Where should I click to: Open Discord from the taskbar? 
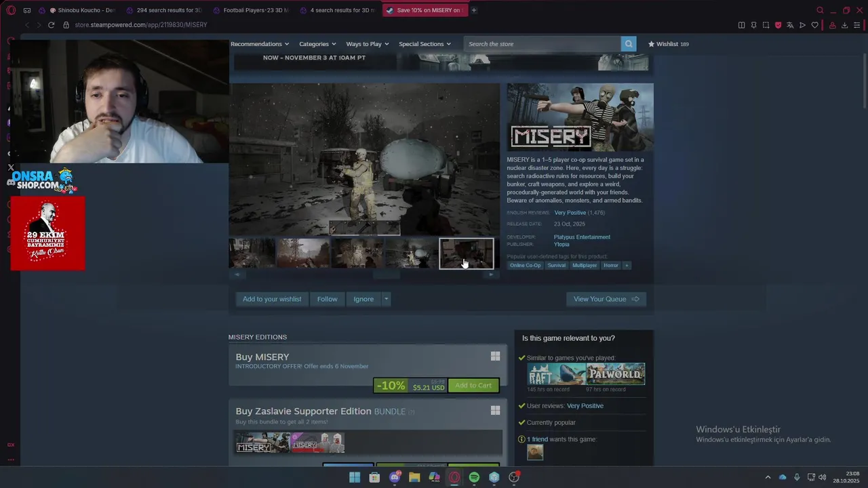395,477
